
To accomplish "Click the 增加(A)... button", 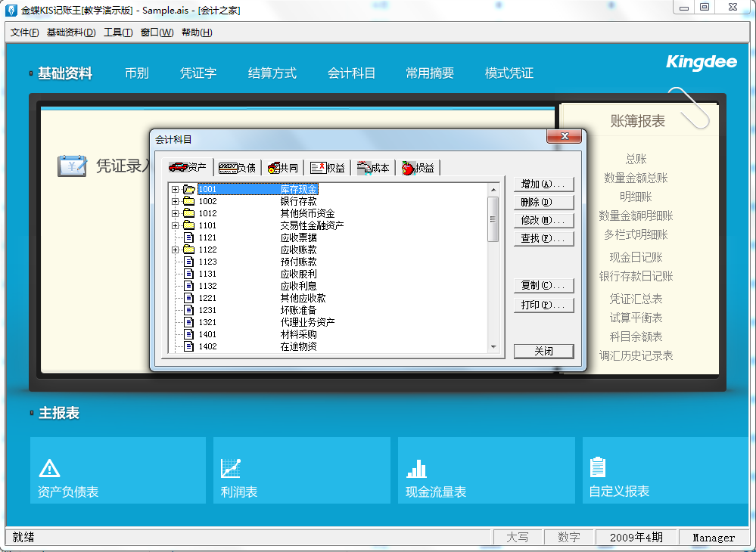I will tap(544, 184).
